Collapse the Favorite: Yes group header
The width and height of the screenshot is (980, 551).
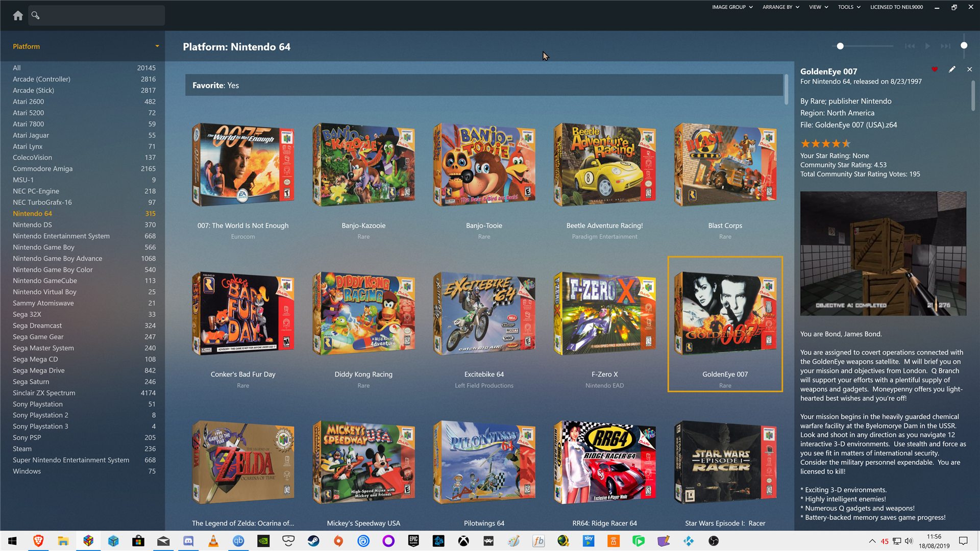(484, 85)
